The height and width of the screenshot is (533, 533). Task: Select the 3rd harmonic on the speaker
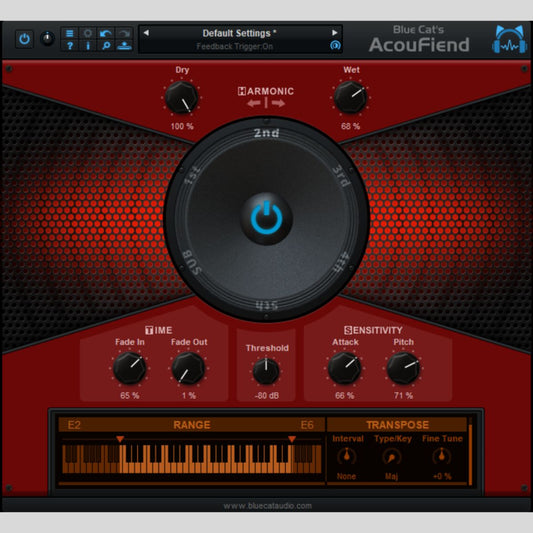coord(341,175)
